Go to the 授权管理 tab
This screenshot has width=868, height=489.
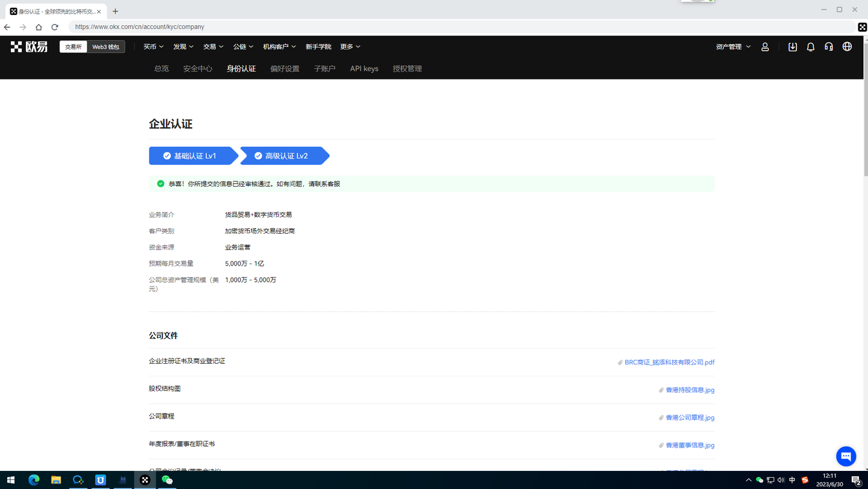click(x=407, y=69)
